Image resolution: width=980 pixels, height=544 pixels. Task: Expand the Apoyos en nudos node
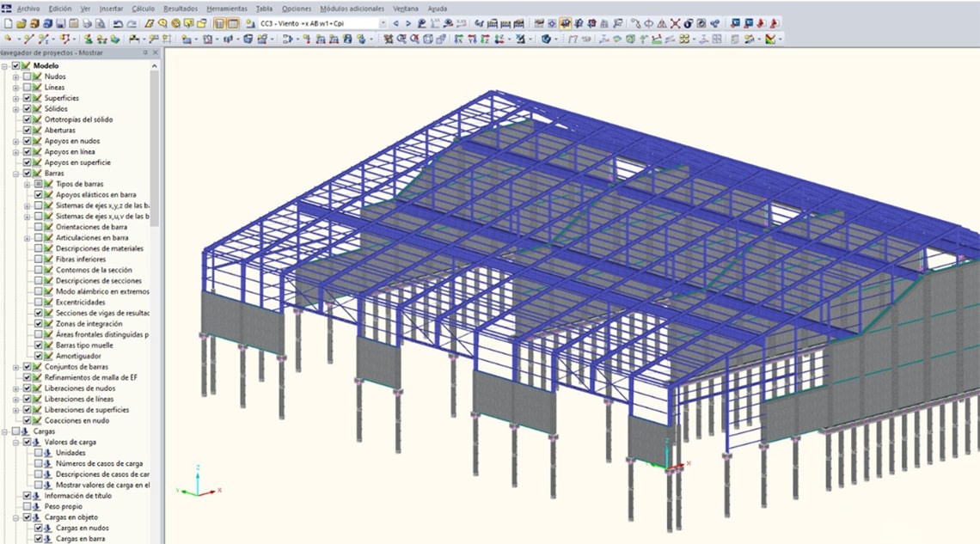[15, 141]
